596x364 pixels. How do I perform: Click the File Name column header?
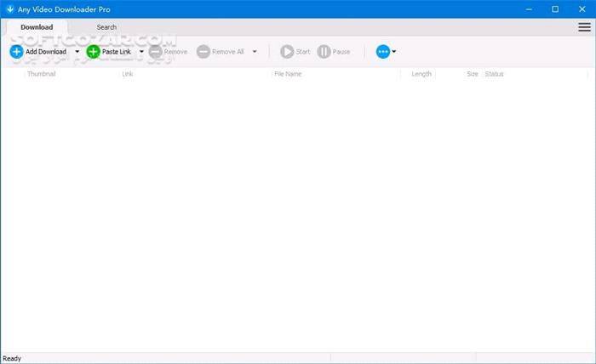pos(288,74)
